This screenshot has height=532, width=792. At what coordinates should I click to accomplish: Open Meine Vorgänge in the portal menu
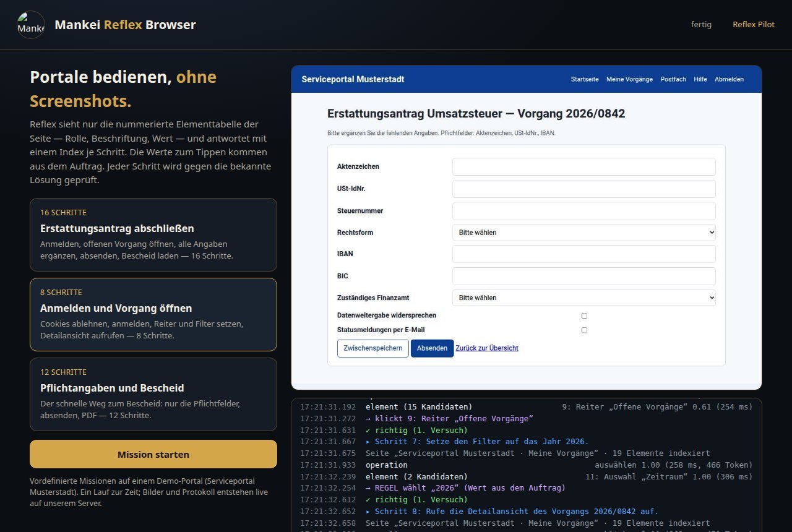coord(629,79)
